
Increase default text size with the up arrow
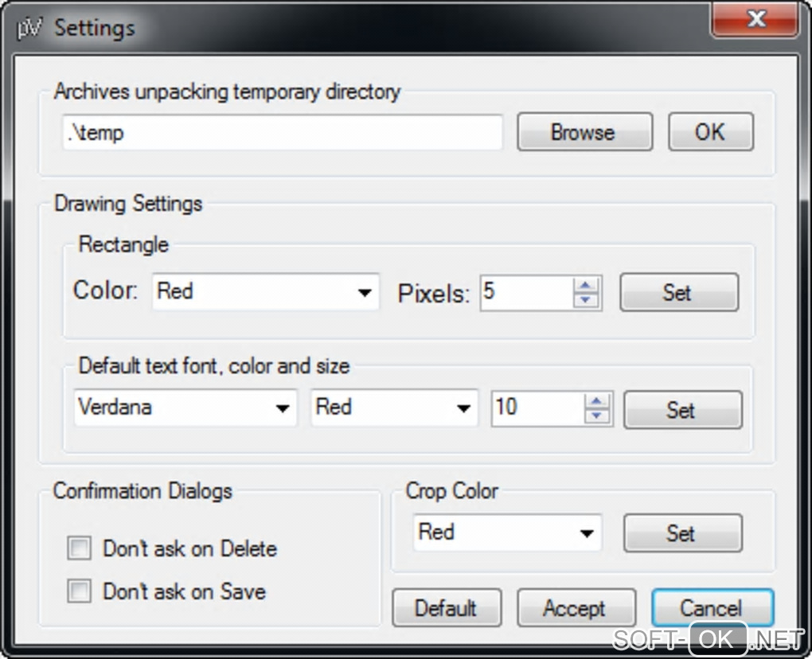597,402
